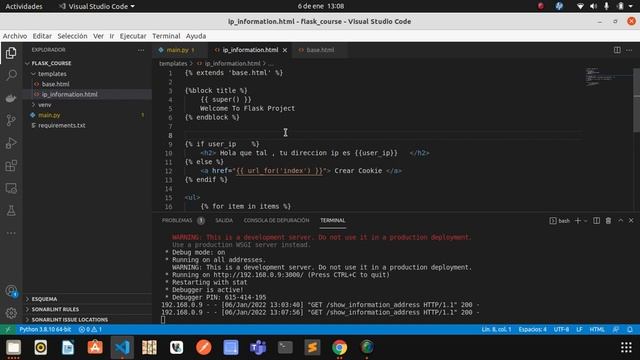Close the ip_information.html tab
This screenshot has width=640, height=360.
pyautogui.click(x=285, y=50)
